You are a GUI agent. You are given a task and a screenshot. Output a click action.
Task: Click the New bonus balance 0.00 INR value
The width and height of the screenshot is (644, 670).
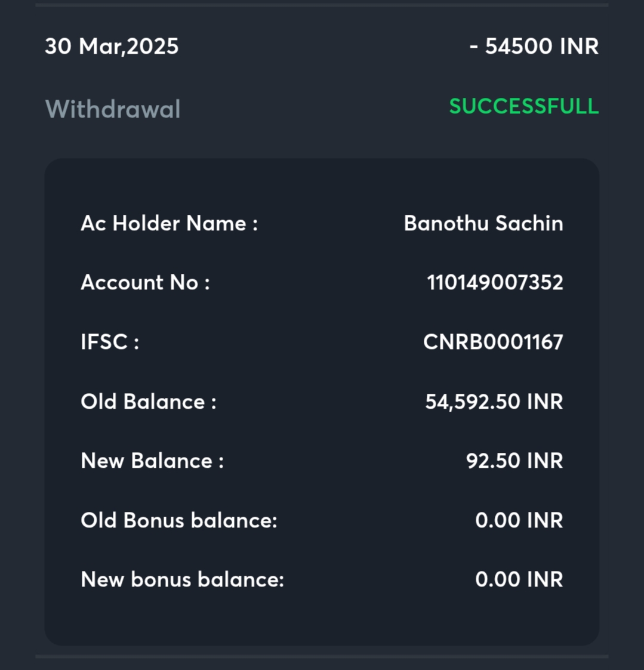coord(519,579)
